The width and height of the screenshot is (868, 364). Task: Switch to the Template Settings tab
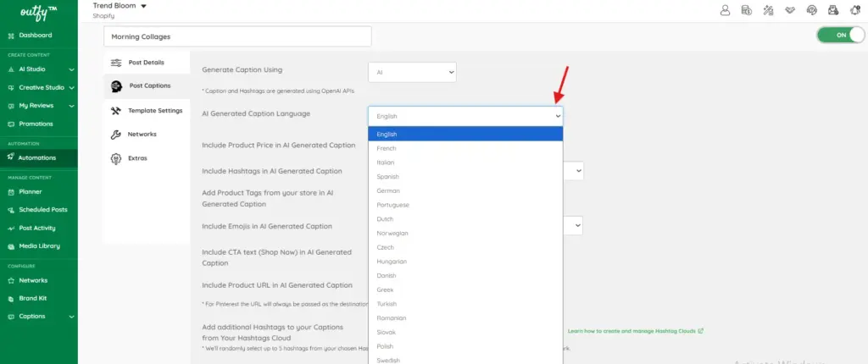click(146, 111)
